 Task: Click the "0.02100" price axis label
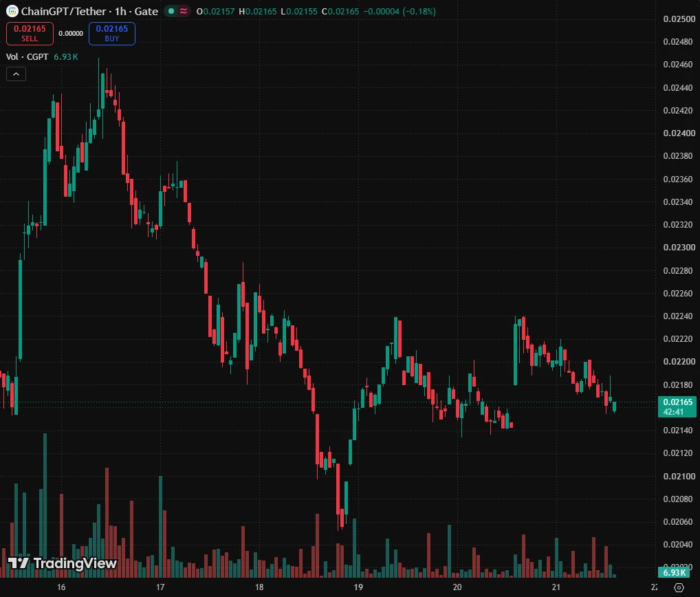pos(679,476)
